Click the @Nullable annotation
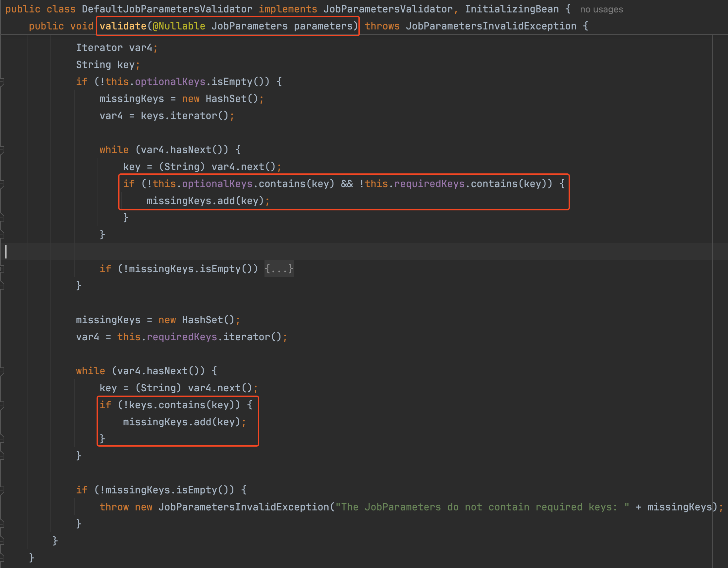 pyautogui.click(x=179, y=26)
